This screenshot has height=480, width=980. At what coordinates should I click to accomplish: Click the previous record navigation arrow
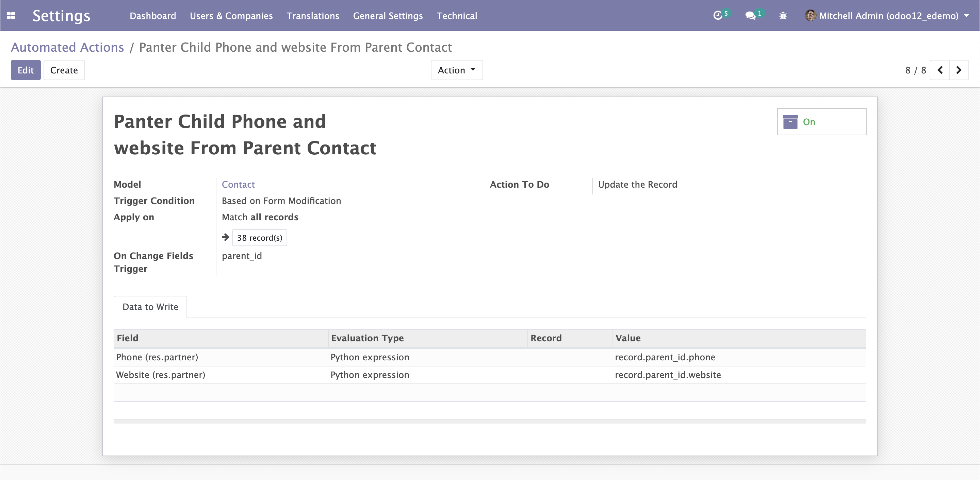[941, 70]
